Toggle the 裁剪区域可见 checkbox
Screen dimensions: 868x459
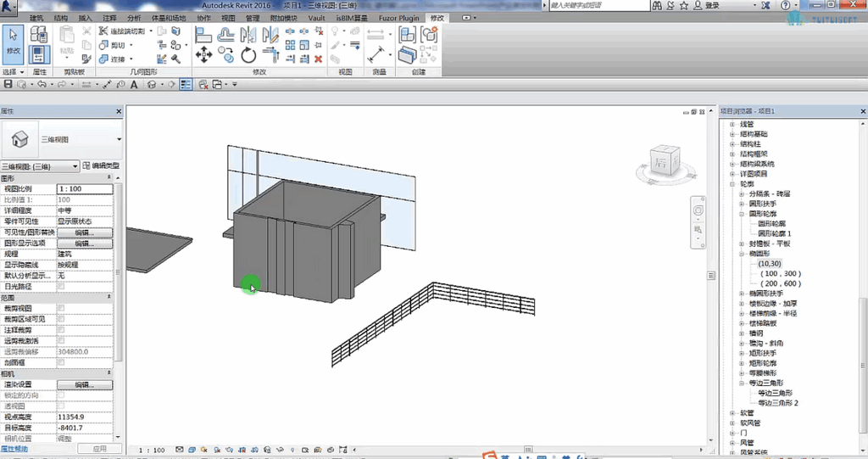(x=61, y=319)
